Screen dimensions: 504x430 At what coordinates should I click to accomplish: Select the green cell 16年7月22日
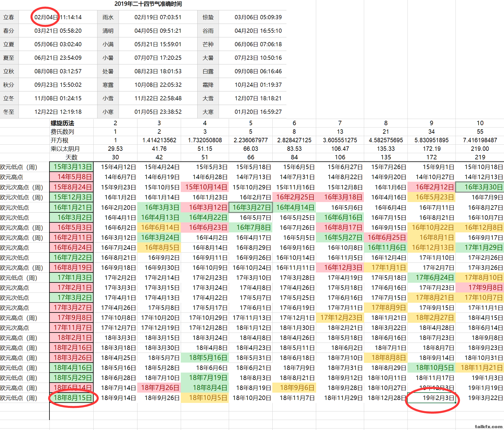coord(72,257)
